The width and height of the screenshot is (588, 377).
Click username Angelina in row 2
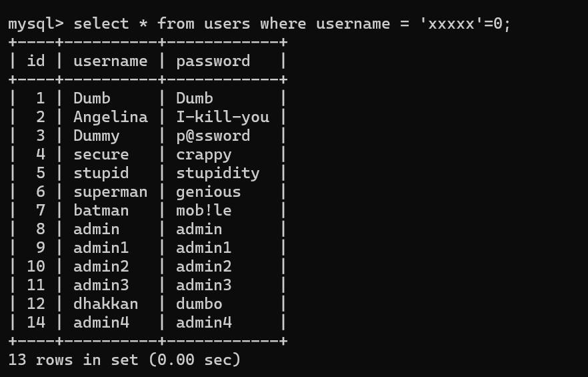(111, 117)
